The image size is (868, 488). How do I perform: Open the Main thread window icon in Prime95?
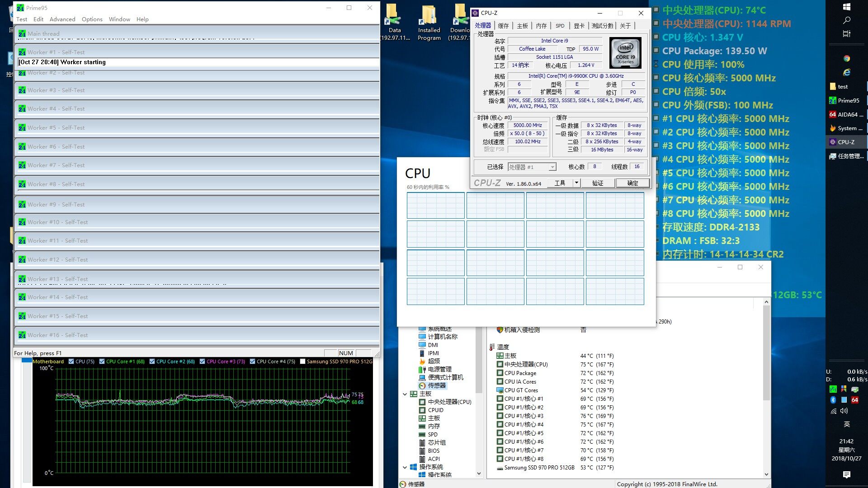coord(22,33)
